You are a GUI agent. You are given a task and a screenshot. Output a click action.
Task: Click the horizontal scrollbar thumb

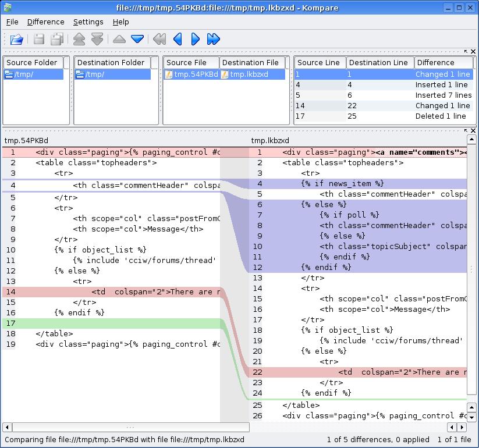pos(131,427)
